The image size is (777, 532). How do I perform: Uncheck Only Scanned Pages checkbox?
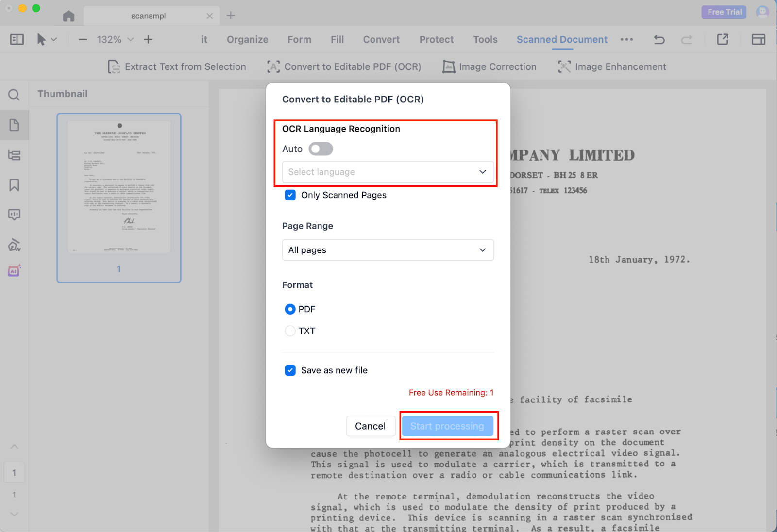tap(290, 195)
